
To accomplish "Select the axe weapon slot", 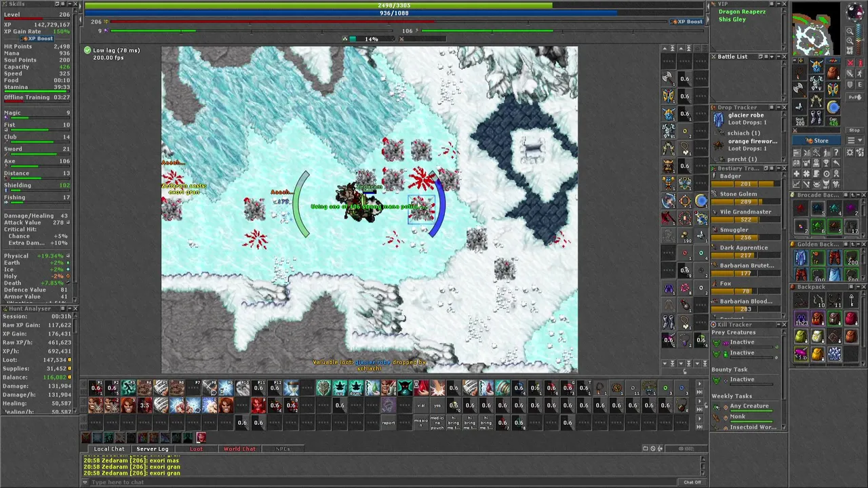I will click(800, 89).
